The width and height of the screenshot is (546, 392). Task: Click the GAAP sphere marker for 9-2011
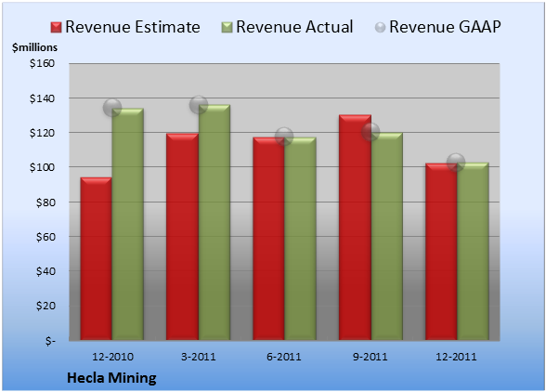[x=370, y=132]
